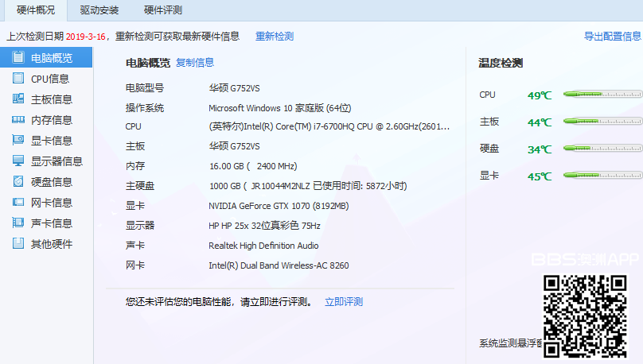Open 其他硬件 other hardware icon
This screenshot has width=643, height=364.
tap(18, 244)
